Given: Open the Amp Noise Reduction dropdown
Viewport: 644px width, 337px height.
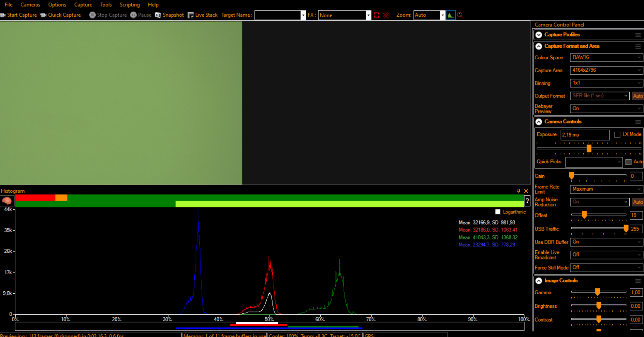Looking at the screenshot, I should pos(600,202).
